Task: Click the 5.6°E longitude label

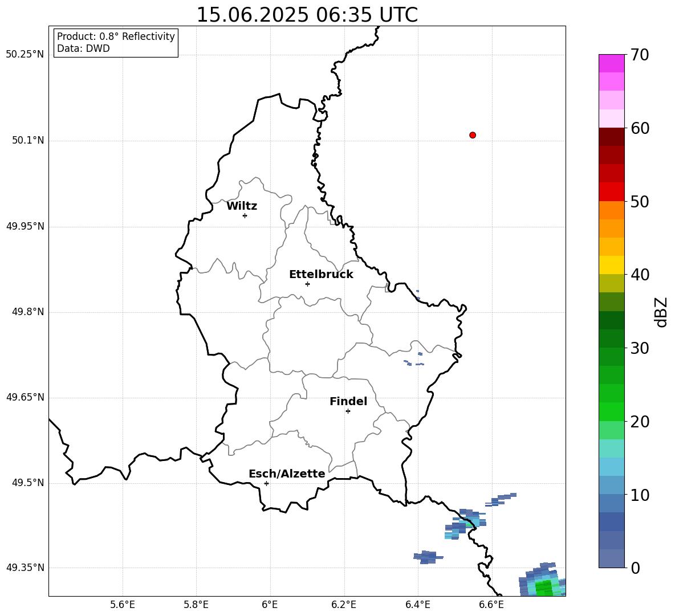Action: tap(123, 605)
